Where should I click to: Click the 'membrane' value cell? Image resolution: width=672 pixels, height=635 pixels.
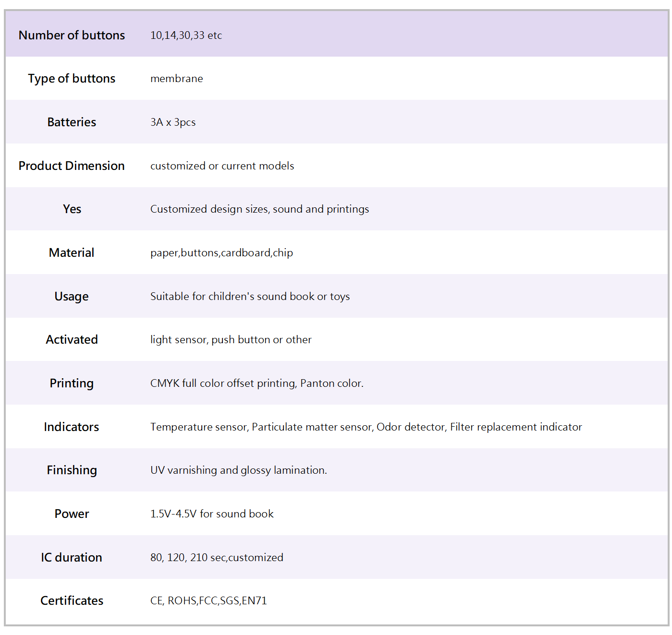176,78
